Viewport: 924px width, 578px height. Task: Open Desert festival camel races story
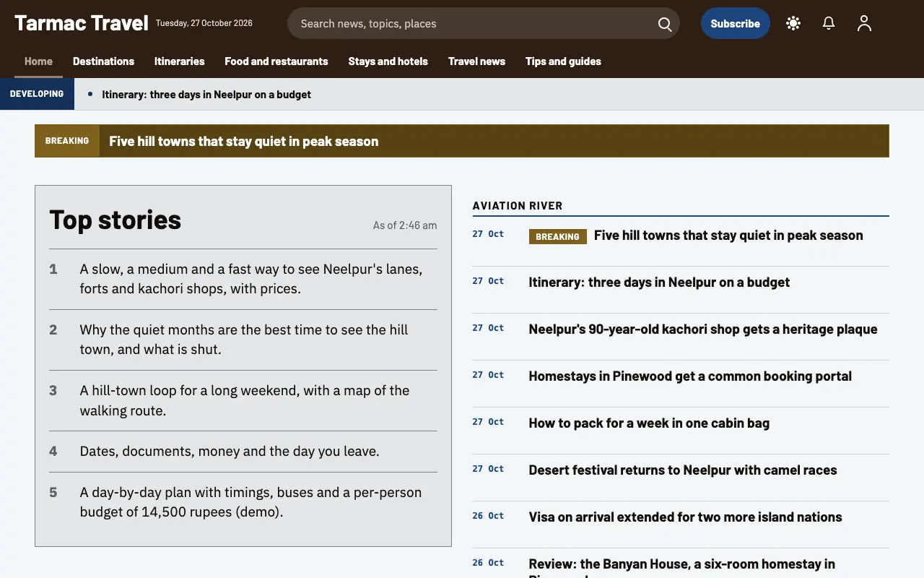tap(683, 470)
